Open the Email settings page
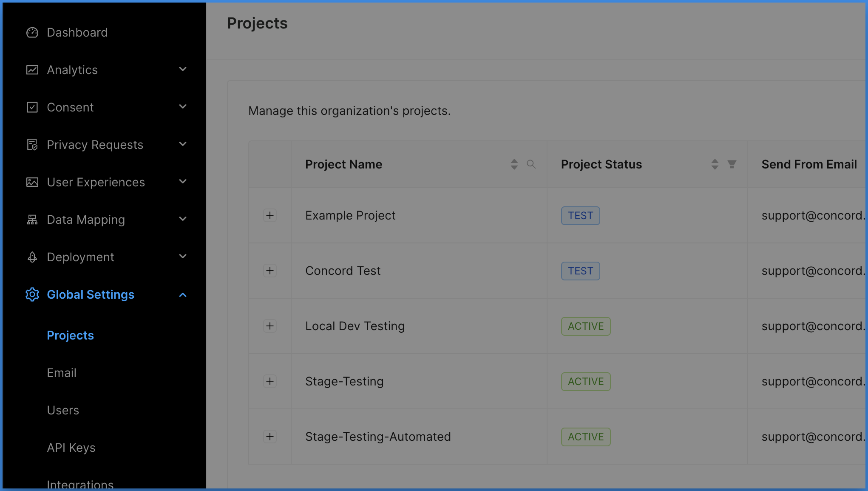 [x=61, y=373]
